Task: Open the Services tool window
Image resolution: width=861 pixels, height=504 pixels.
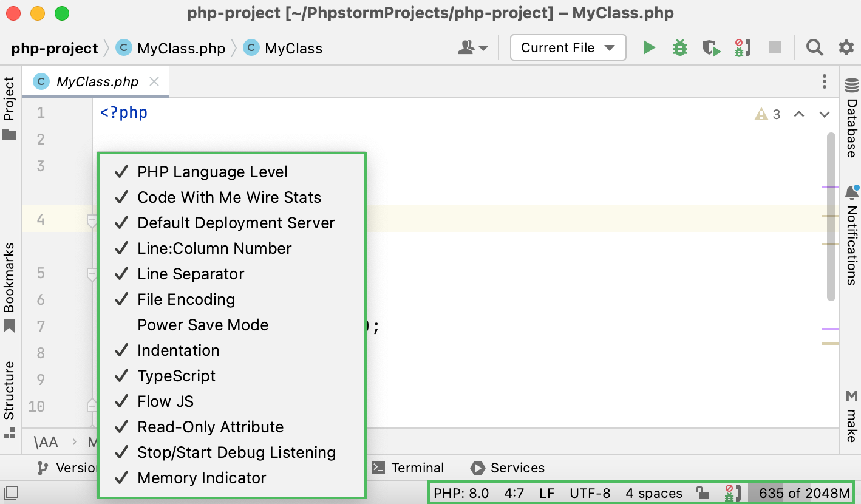Action: (508, 468)
